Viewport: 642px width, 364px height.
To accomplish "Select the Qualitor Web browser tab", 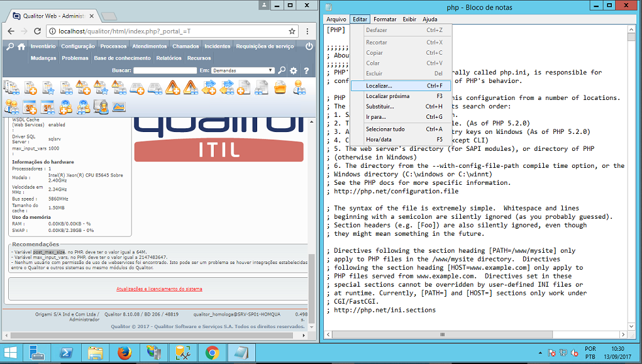I will (53, 16).
